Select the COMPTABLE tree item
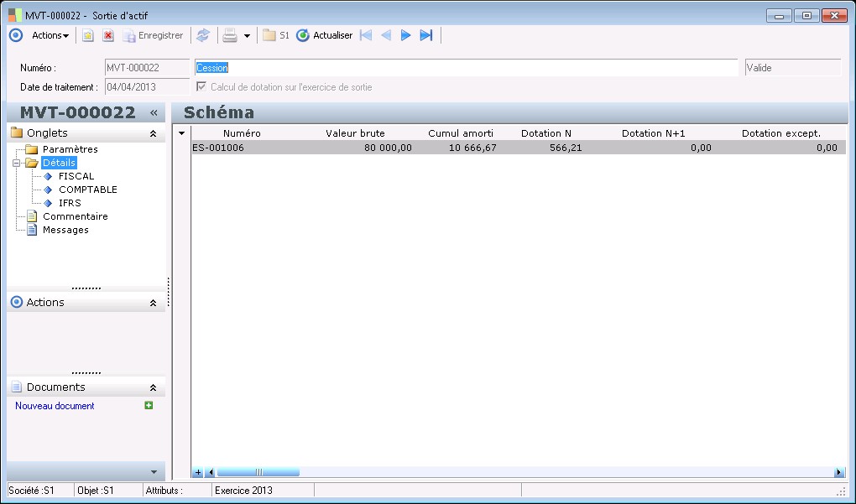Screen dimensions: 856x504 87,190
